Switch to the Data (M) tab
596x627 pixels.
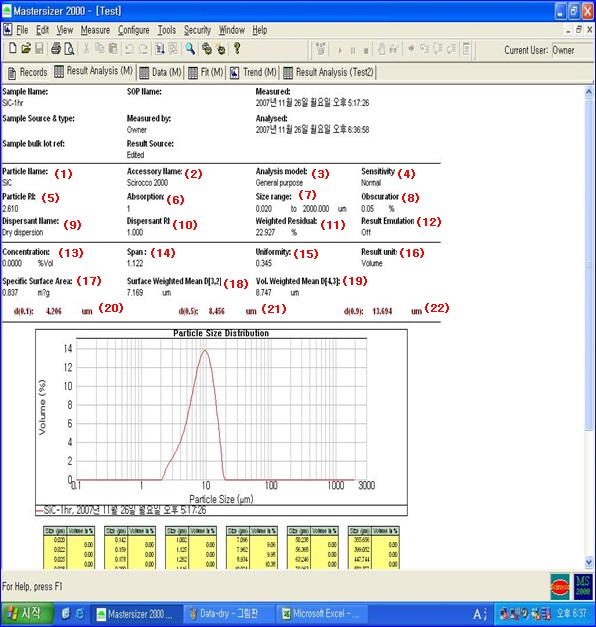tap(160, 72)
